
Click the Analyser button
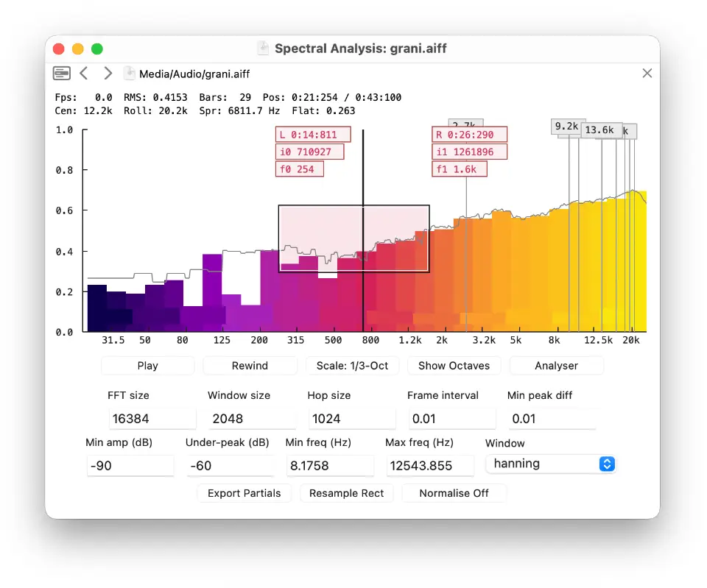point(556,366)
